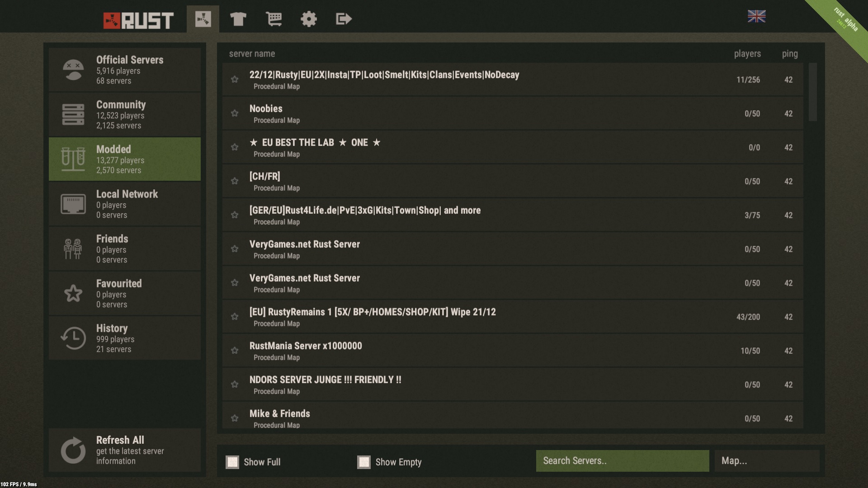Open the t-shirt inventory icon
Viewport: 868px width, 488px height.
tap(238, 19)
